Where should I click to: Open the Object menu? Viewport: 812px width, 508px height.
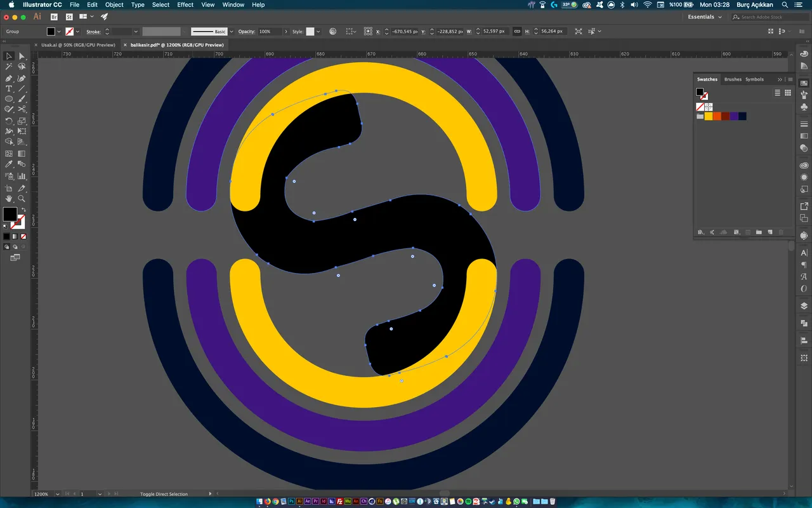[114, 4]
